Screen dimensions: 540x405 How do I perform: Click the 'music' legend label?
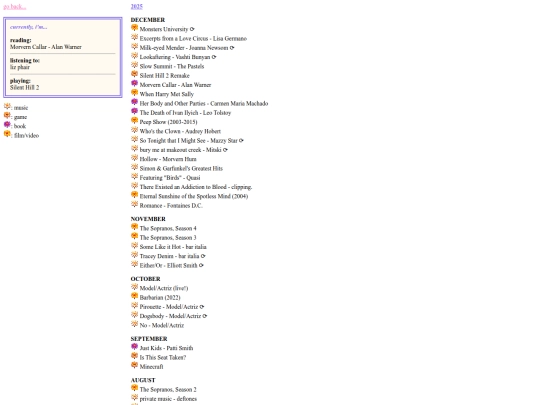[x=21, y=108]
